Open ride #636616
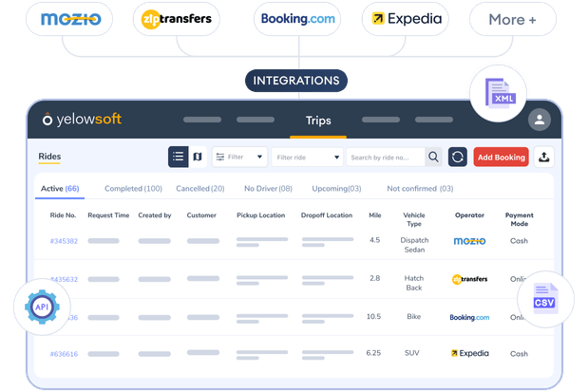 click(64, 354)
